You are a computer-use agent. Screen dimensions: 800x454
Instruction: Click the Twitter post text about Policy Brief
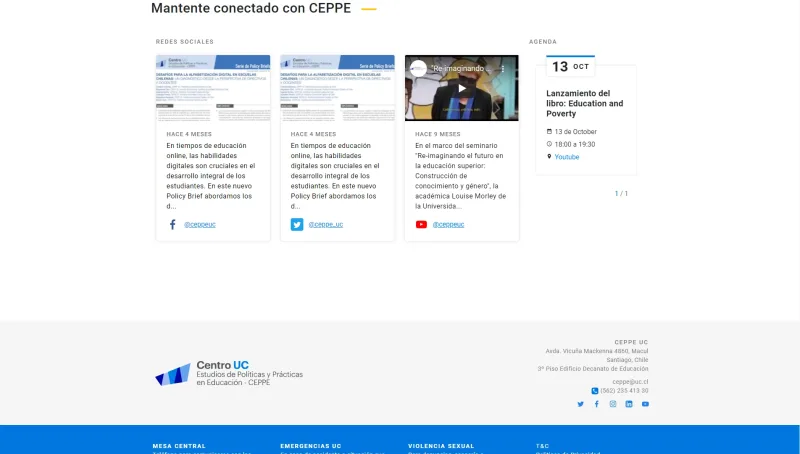coord(335,176)
